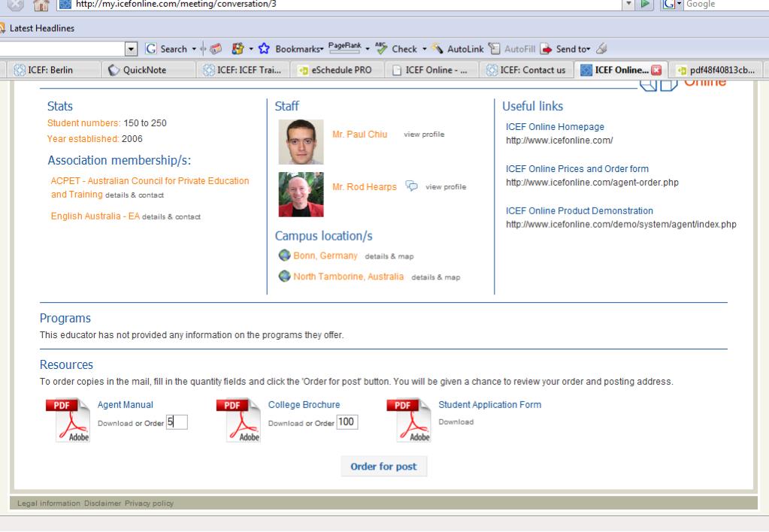Close the active ICEF Online tab

click(x=656, y=70)
